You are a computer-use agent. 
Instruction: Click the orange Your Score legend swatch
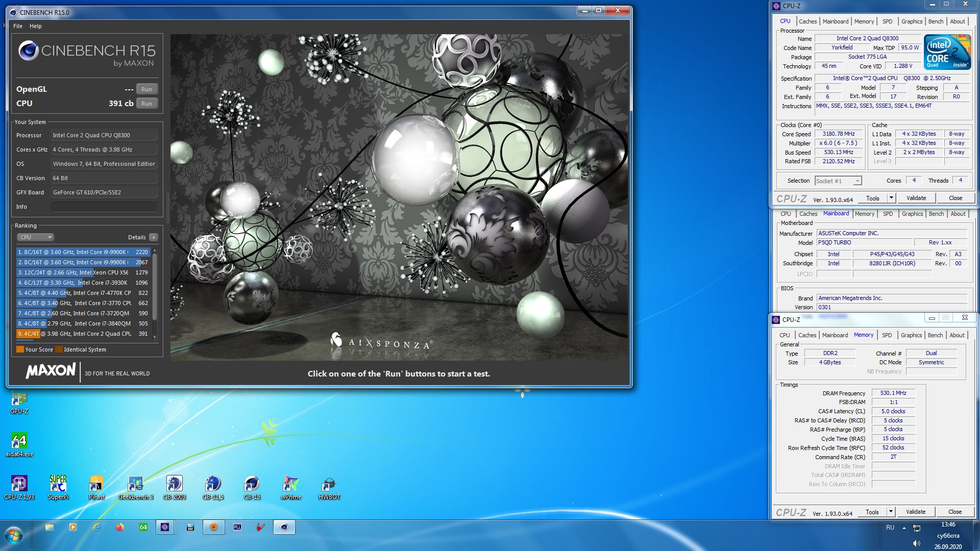coord(20,349)
